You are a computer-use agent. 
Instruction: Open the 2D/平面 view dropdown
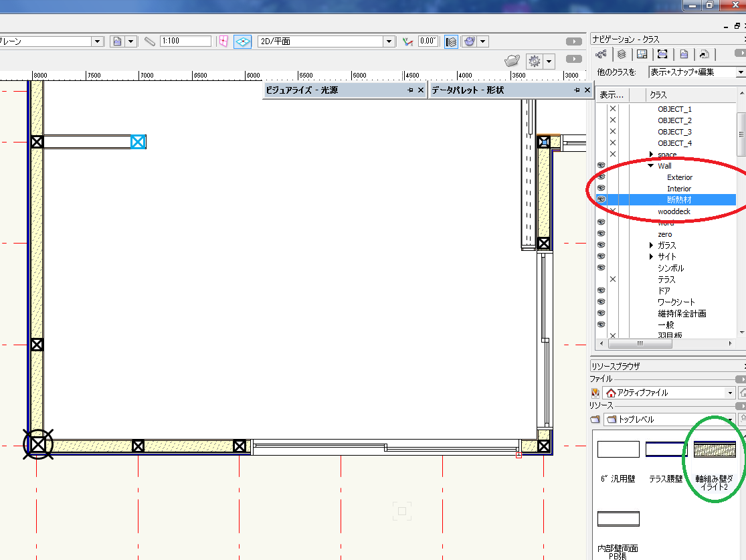coord(389,41)
